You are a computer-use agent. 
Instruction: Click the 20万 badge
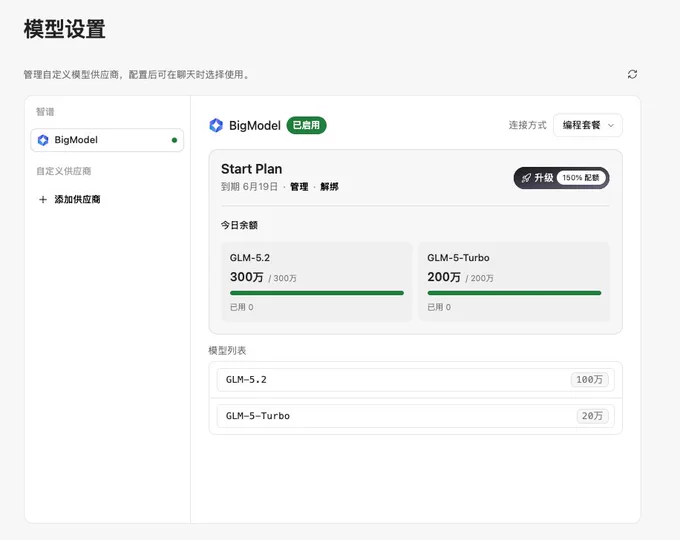click(x=592, y=416)
